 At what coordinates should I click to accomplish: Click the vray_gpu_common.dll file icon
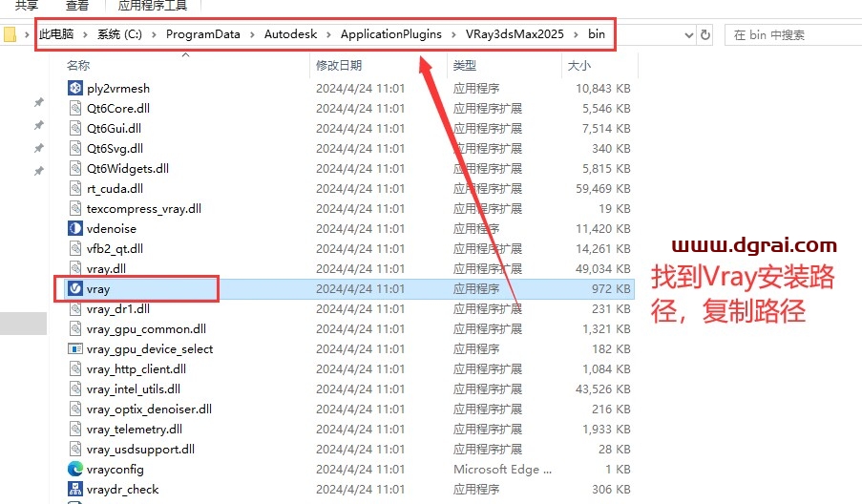(75, 328)
